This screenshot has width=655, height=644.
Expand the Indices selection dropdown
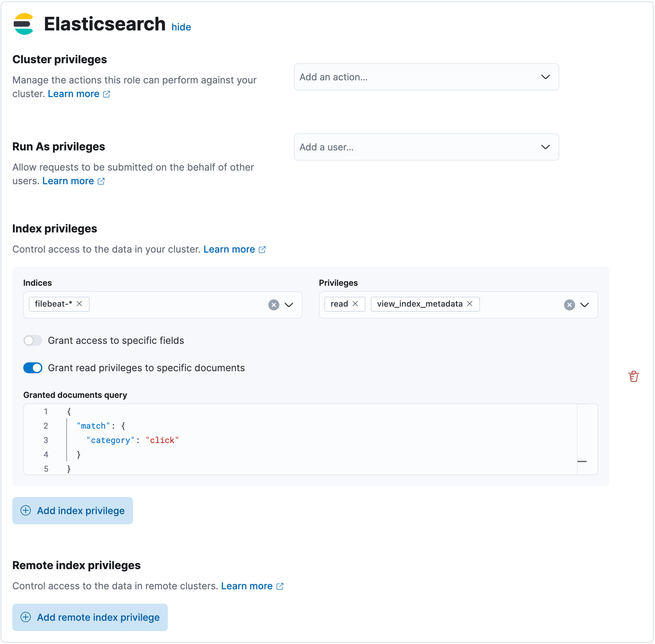[289, 305]
